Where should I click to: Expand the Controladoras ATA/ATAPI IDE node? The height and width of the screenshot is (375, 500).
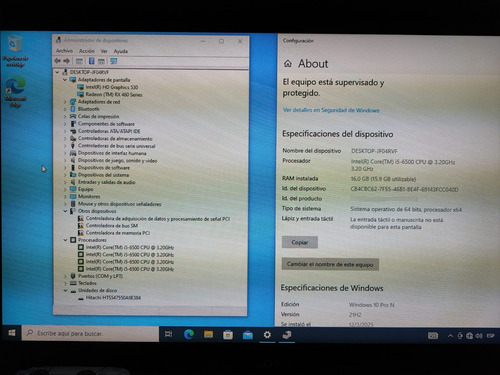(65, 131)
